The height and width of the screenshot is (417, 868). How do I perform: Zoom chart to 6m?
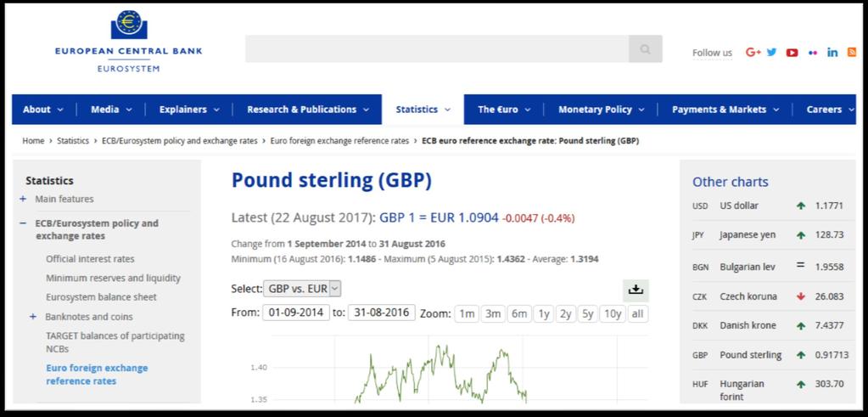(x=518, y=314)
